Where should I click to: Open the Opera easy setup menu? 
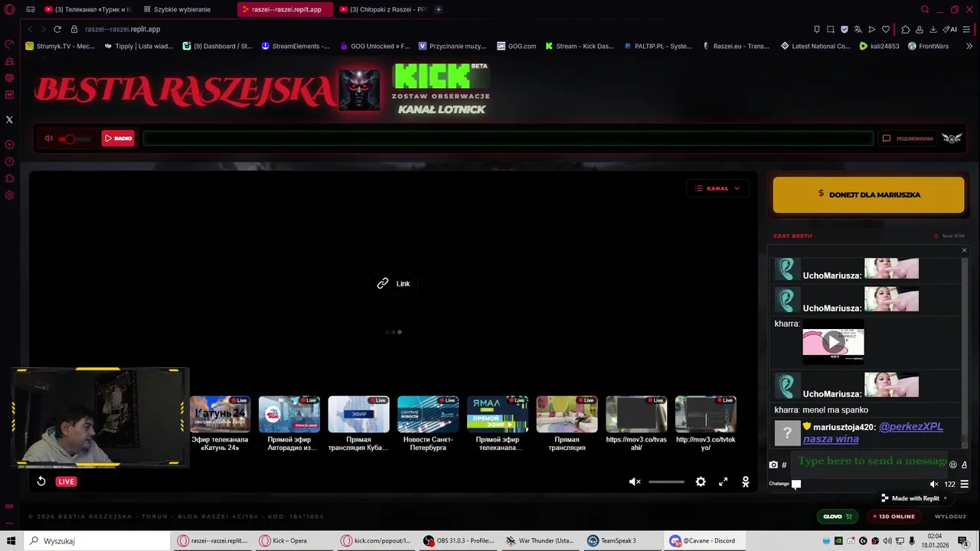point(968,29)
